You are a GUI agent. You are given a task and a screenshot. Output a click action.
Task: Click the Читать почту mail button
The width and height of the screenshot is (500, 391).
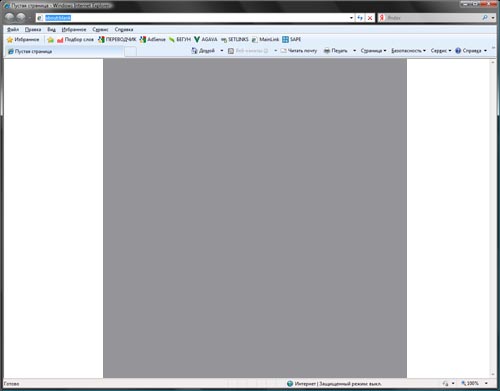point(299,51)
